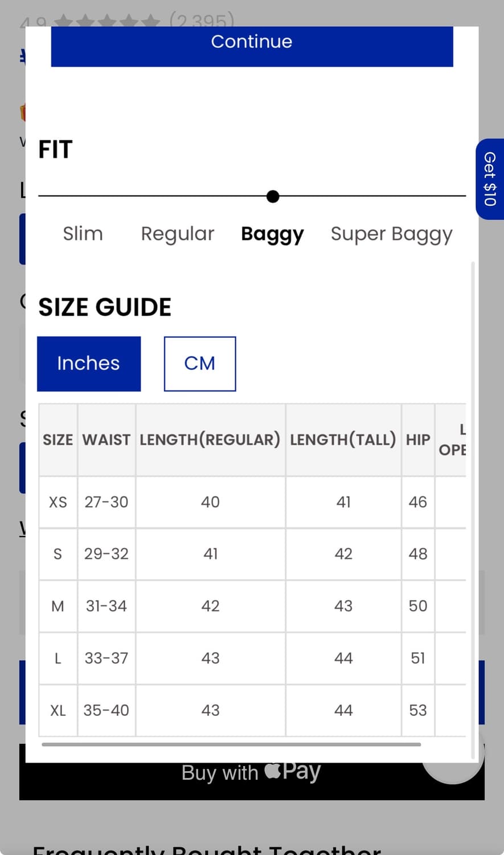Click the XL waist cell 35-40
504x855 pixels.
tap(106, 710)
